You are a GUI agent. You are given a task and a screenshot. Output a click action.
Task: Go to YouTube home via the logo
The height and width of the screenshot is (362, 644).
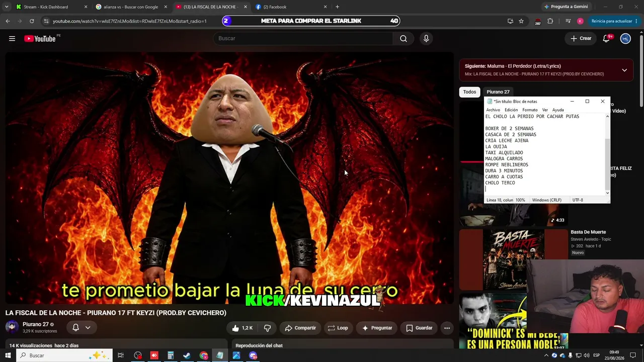40,39
